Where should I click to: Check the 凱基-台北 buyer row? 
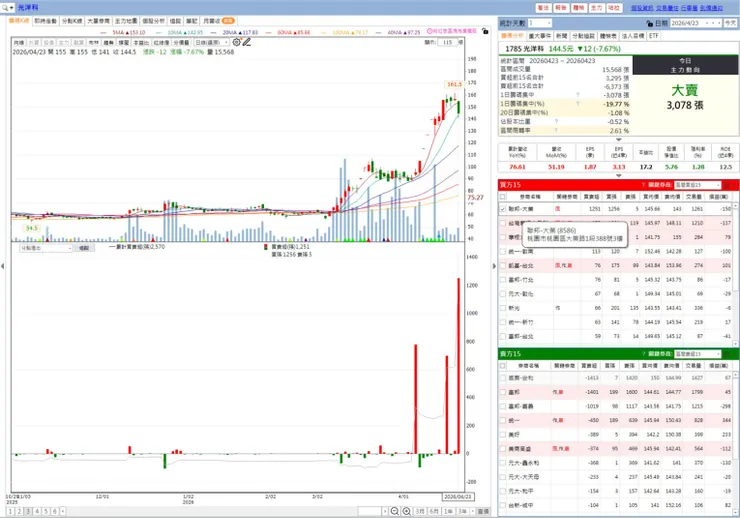click(503, 266)
